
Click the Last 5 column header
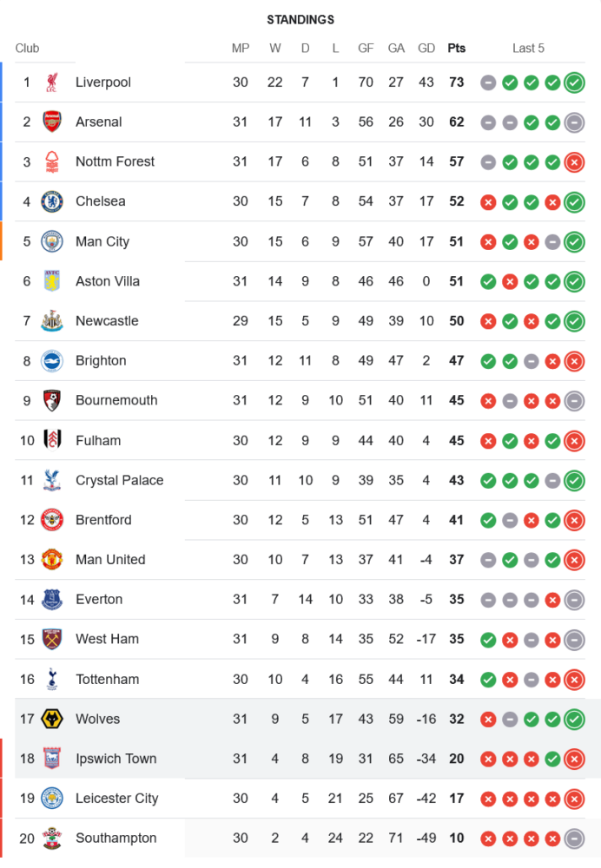click(528, 49)
